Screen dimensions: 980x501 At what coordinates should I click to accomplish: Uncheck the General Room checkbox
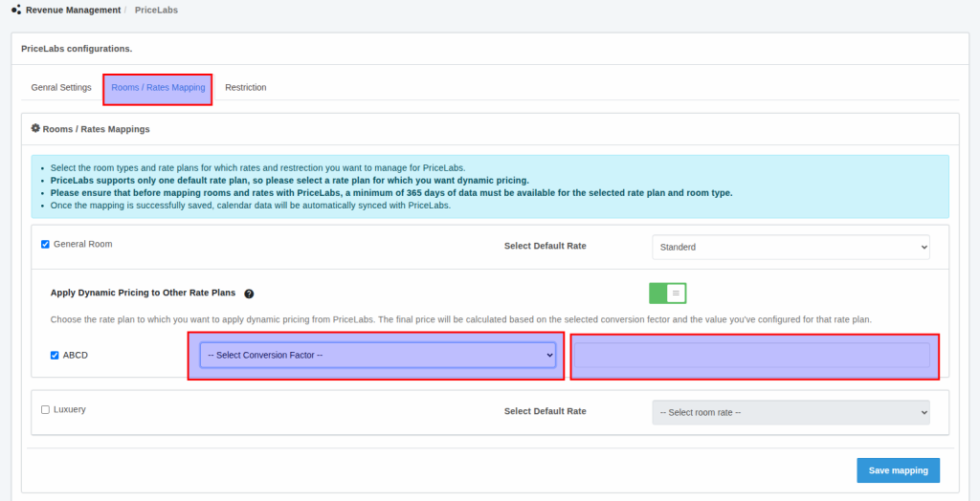click(x=45, y=245)
